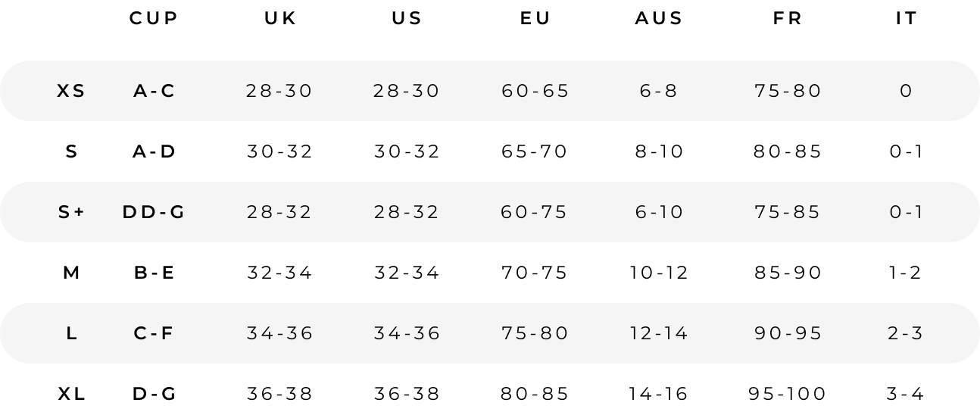980x412 pixels.
Task: Select the FR column header
Action: coord(788,19)
